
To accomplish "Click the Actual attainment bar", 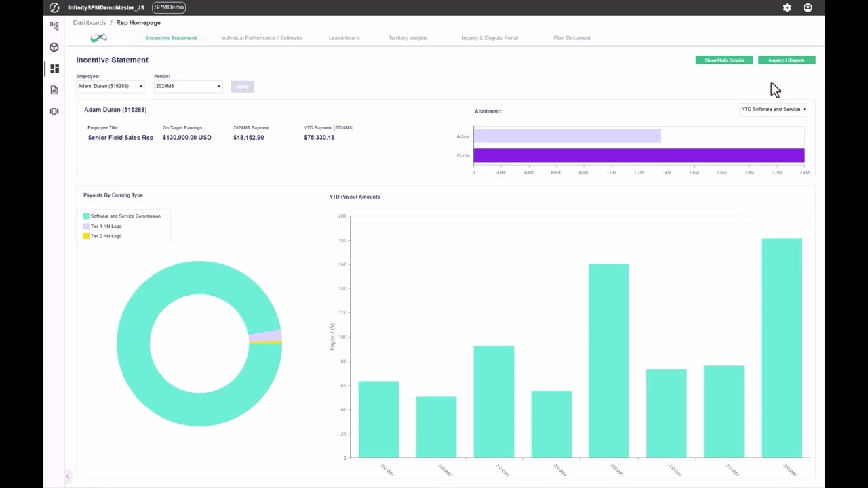I will [567, 136].
